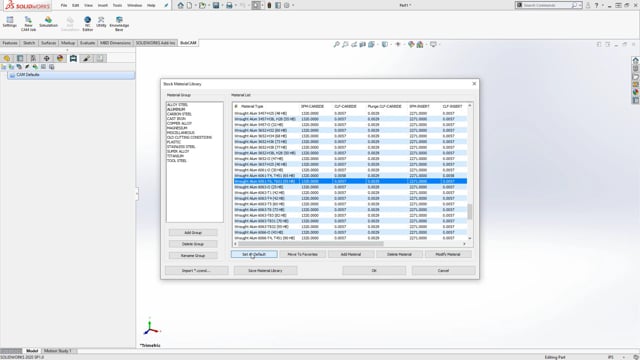Launch the Simulation tool
This screenshot has height=360, width=640.
tap(48, 22)
